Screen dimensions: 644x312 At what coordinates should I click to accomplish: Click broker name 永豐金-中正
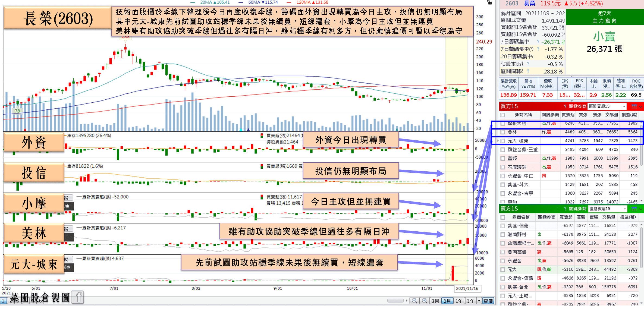[x=520, y=176]
